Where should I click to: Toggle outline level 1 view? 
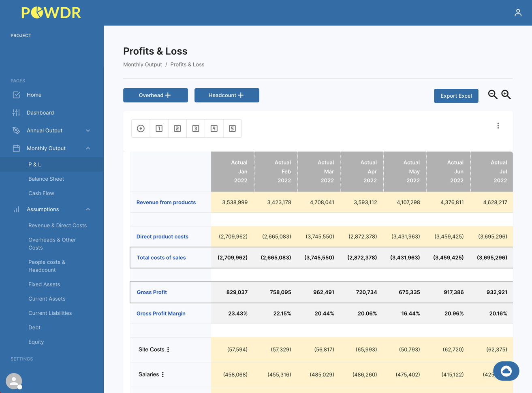(x=159, y=128)
